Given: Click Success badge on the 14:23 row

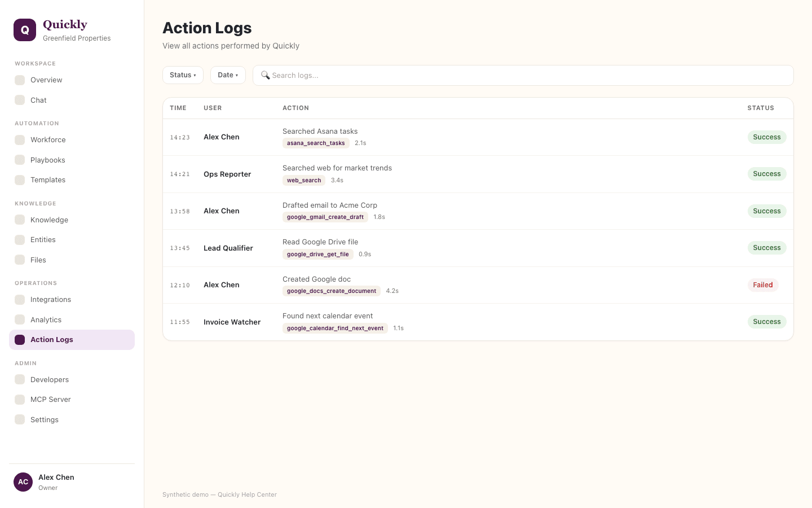Looking at the screenshot, I should (767, 137).
